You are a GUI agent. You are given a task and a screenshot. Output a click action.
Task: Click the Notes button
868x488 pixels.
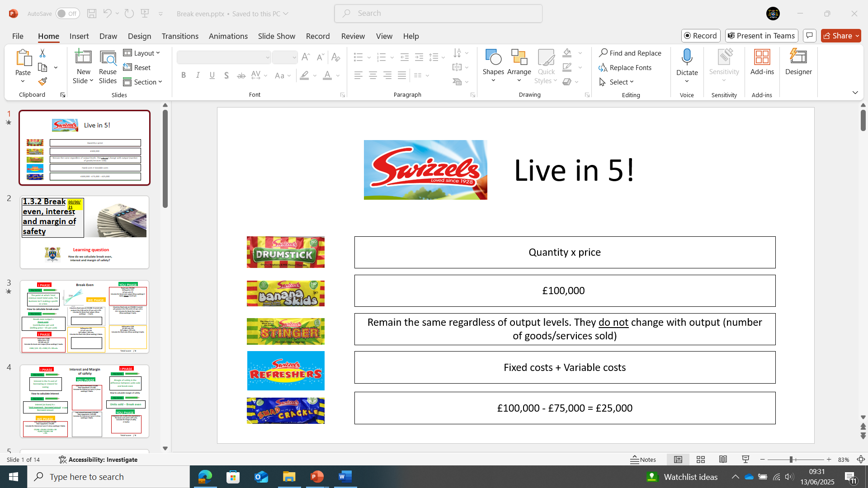(x=643, y=460)
